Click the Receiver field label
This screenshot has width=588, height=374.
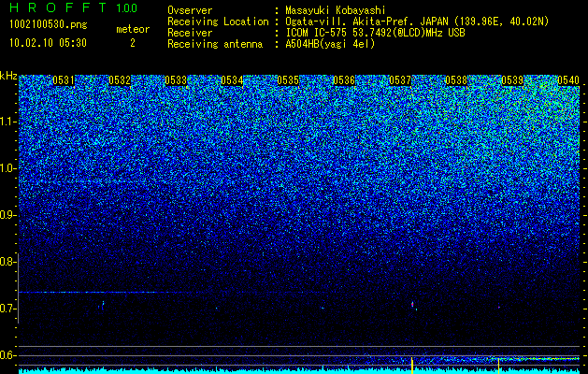(190, 33)
